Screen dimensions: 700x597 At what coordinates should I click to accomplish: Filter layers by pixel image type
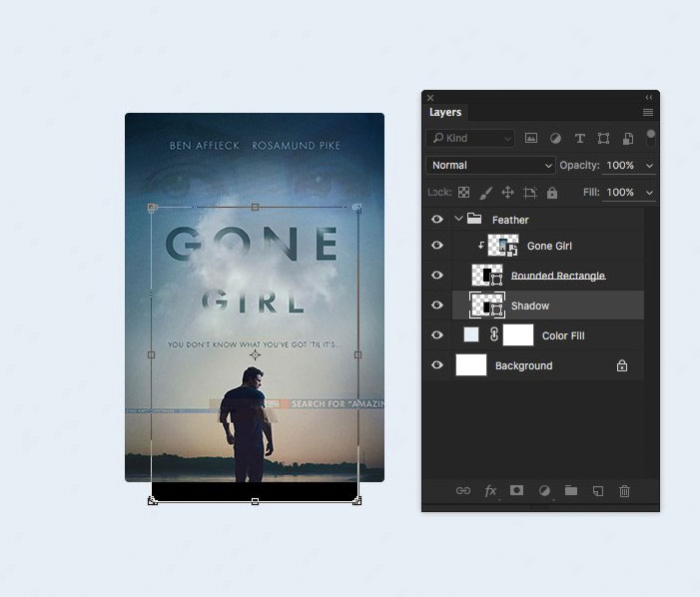(x=531, y=139)
